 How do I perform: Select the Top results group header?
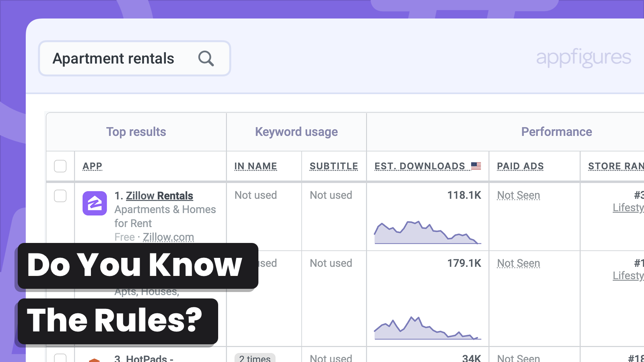pos(136,132)
